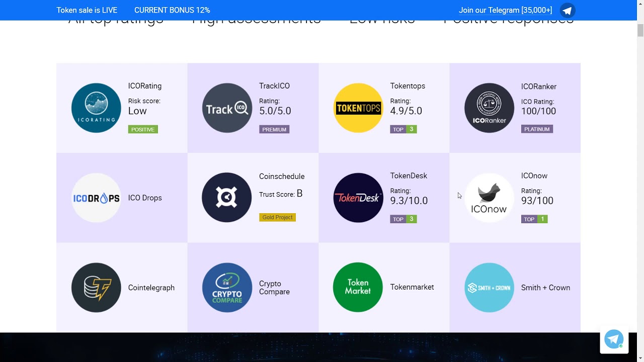Image resolution: width=644 pixels, height=362 pixels.
Task: Click the ICORanker title text
Action: click(x=538, y=86)
